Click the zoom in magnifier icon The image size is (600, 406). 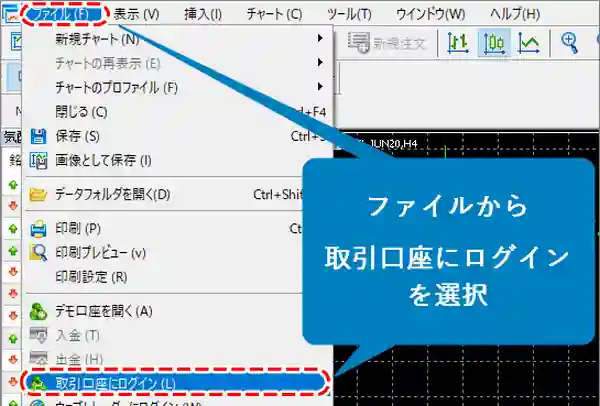[x=570, y=42]
